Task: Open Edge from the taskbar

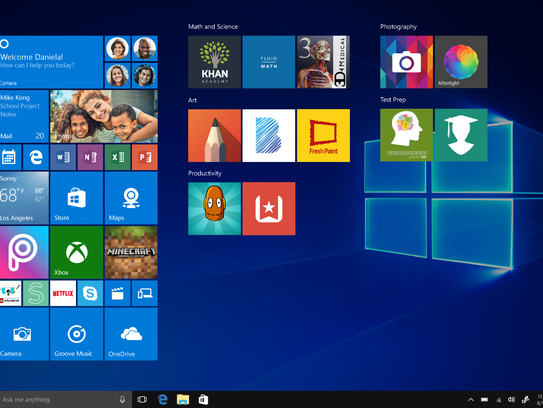Action: pos(162,400)
